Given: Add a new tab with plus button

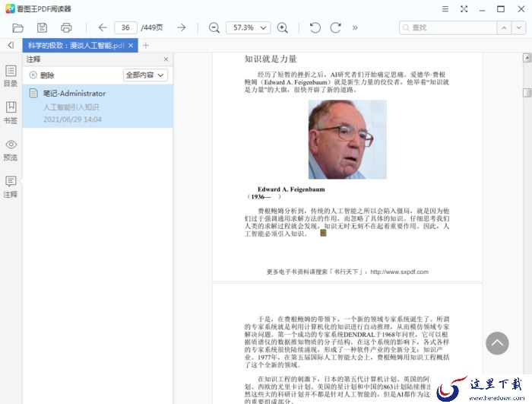Looking at the screenshot, I should pos(146,45).
